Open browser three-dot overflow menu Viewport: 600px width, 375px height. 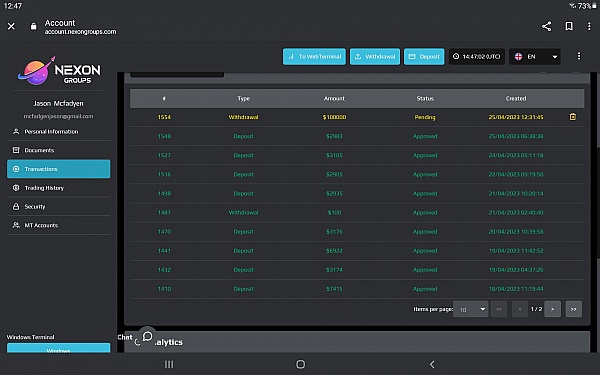click(589, 26)
